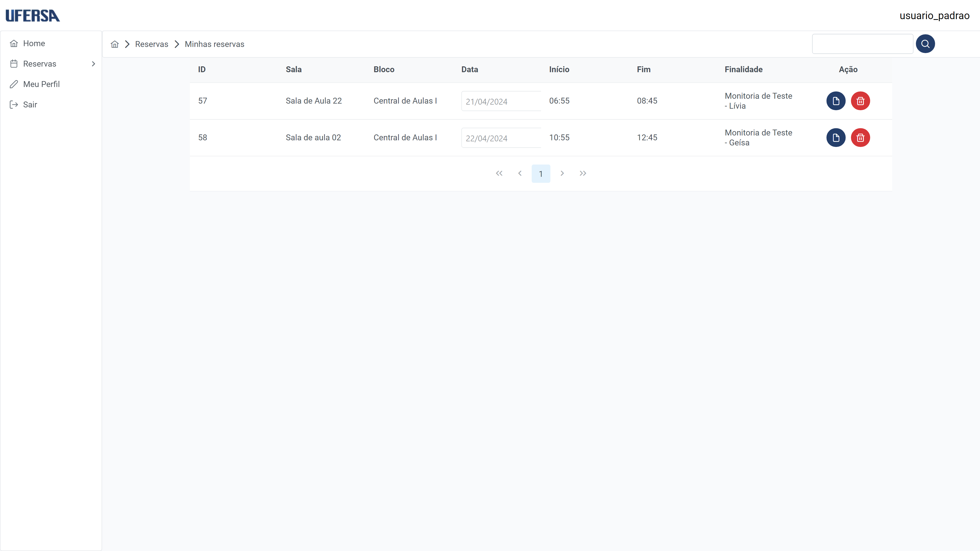Click the ID column header
Image resolution: width=980 pixels, height=551 pixels.
pyautogui.click(x=202, y=70)
